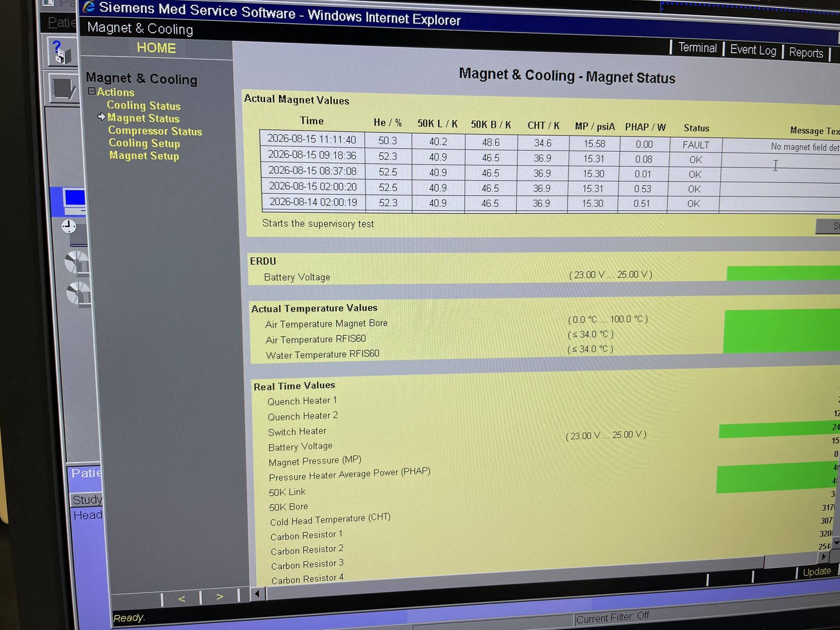This screenshot has height=630, width=840.
Task: Collapse the Actions tree node
Action: [x=92, y=91]
